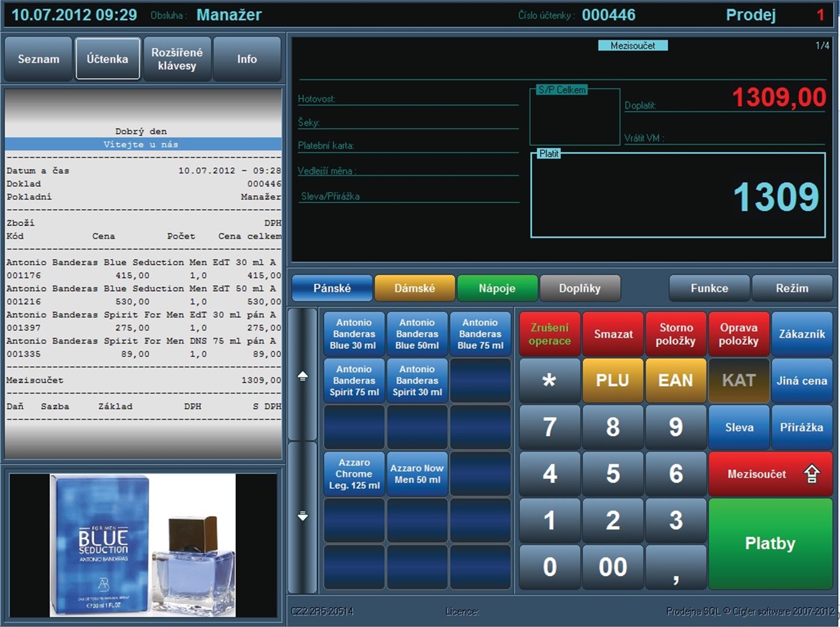
Task: Click the green Platby button
Action: point(770,543)
